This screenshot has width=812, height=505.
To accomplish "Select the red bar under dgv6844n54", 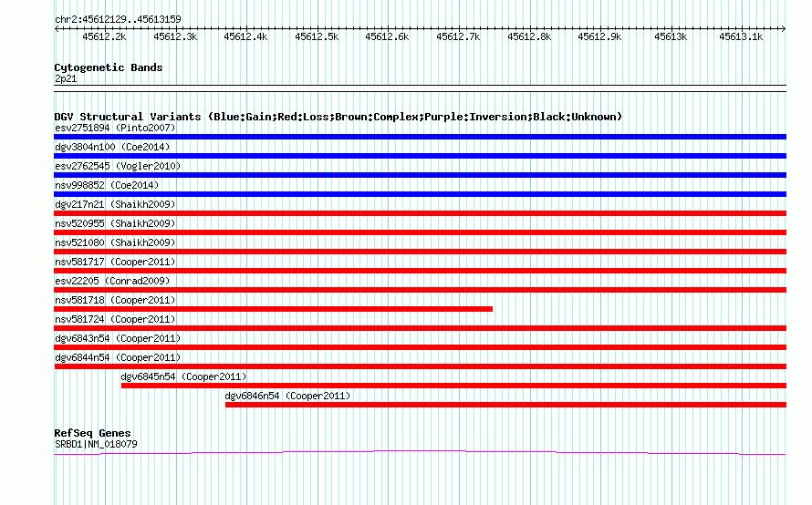I will tap(420, 366).
